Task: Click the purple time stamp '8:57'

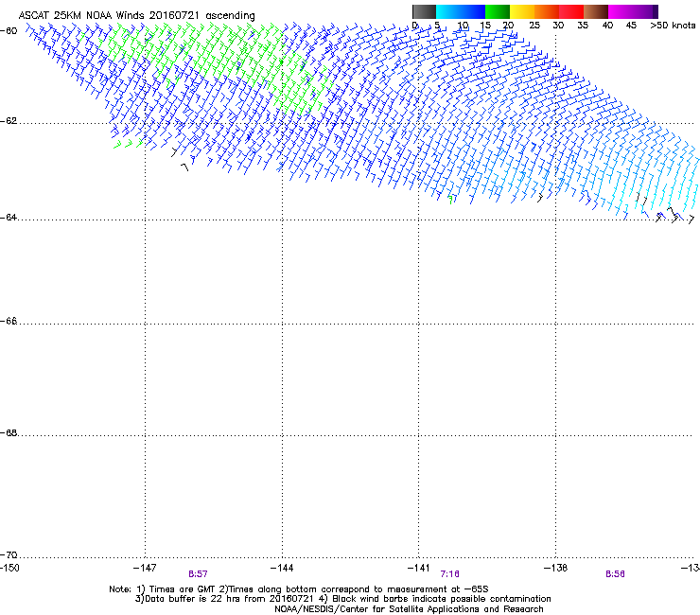Action: coord(198,574)
